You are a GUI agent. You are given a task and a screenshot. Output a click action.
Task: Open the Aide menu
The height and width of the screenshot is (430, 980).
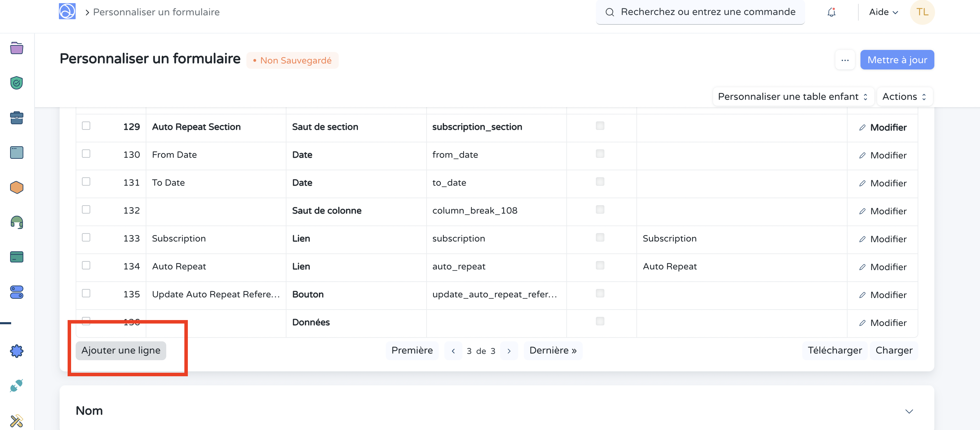click(x=883, y=12)
